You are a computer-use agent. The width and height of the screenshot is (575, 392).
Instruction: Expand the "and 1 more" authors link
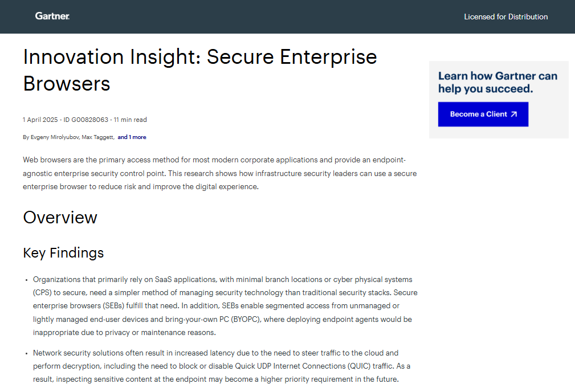pyautogui.click(x=132, y=137)
